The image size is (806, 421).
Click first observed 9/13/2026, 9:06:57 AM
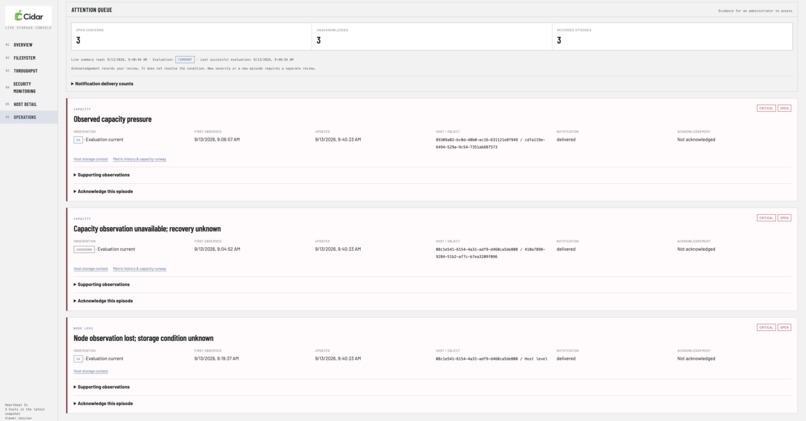click(217, 140)
